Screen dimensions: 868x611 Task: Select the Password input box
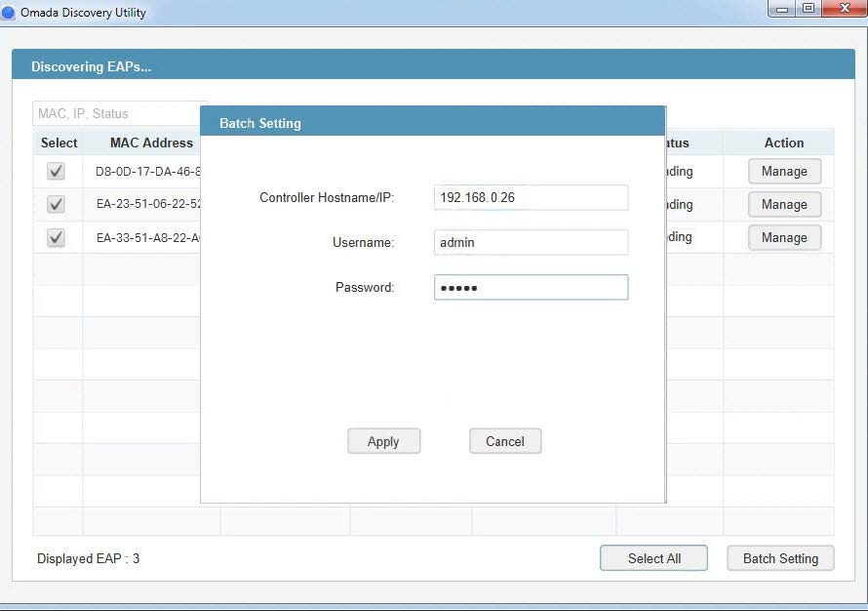pyautogui.click(x=531, y=287)
